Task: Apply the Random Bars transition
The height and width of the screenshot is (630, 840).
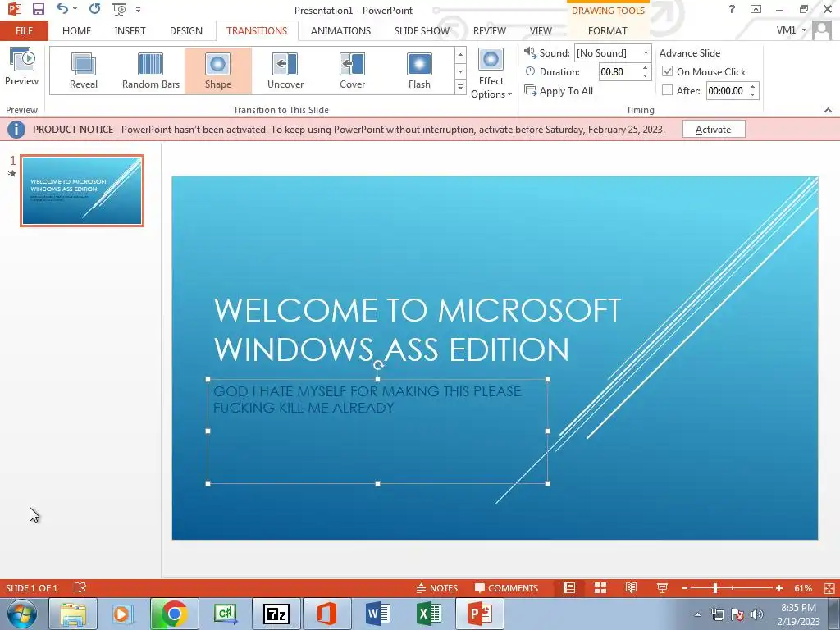Action: pyautogui.click(x=151, y=71)
